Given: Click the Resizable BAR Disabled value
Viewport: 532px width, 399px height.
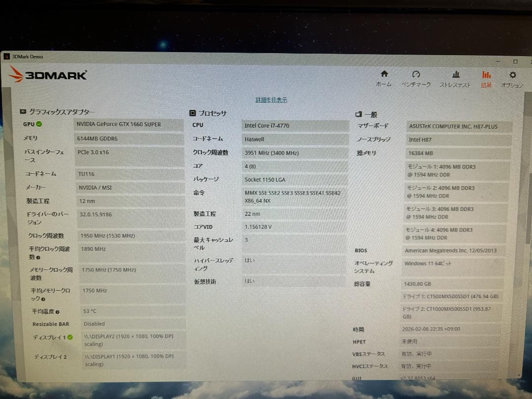Looking at the screenshot, I should (133, 324).
